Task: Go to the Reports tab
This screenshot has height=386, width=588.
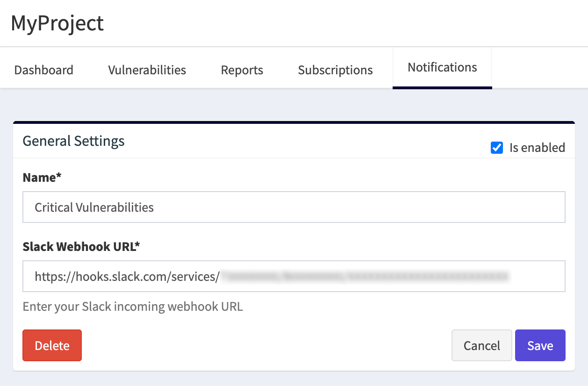Action: pos(242,70)
